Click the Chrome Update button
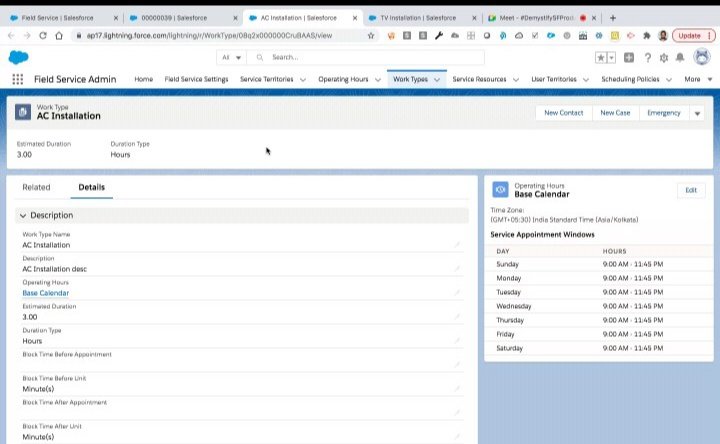 (693, 35)
